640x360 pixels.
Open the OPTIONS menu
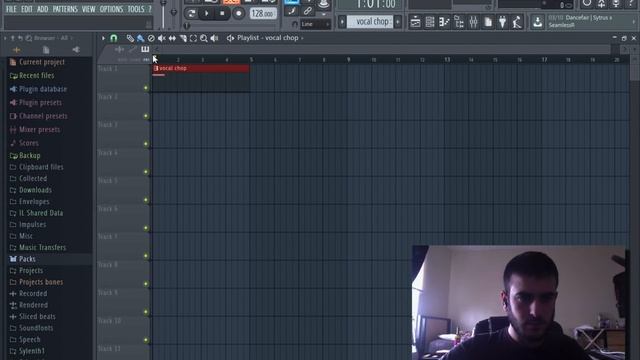(x=111, y=9)
